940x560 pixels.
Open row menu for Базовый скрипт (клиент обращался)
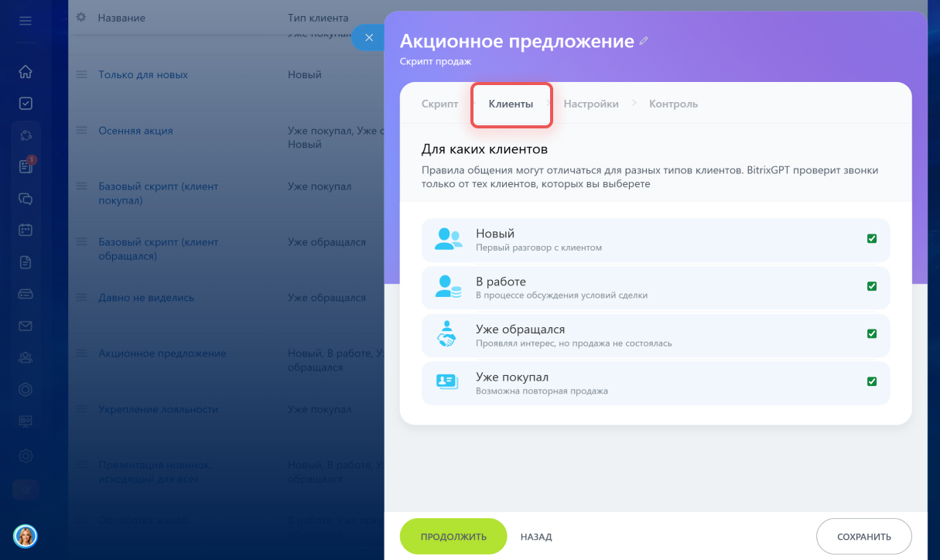click(x=80, y=242)
